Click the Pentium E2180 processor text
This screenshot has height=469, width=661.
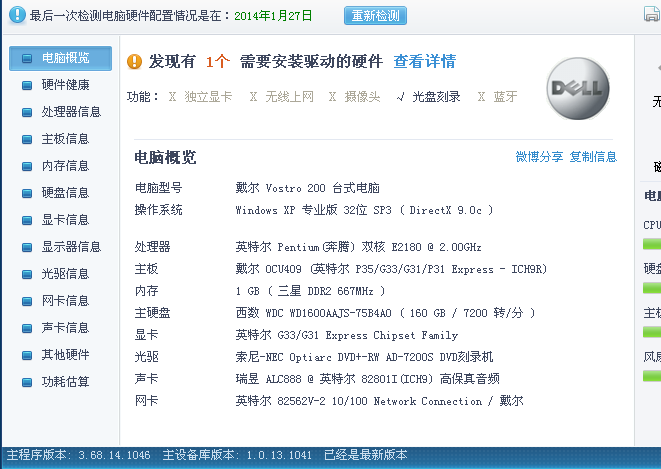coord(358,247)
